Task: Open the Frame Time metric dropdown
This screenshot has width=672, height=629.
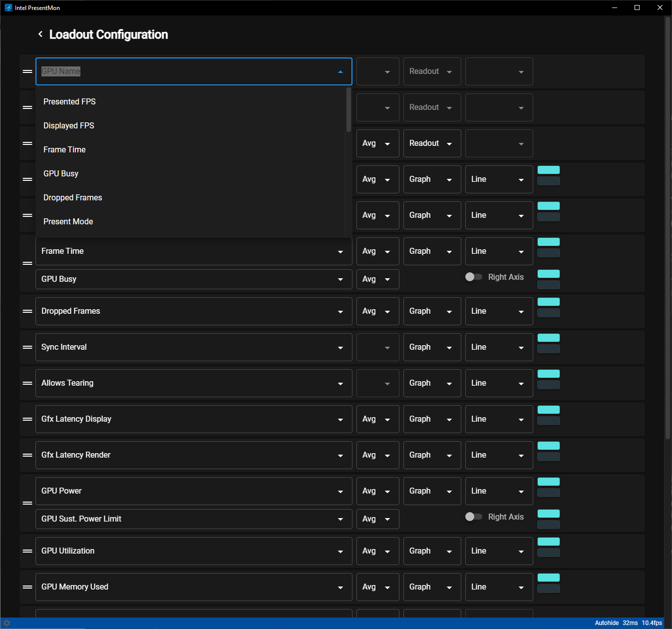Action: (194, 251)
